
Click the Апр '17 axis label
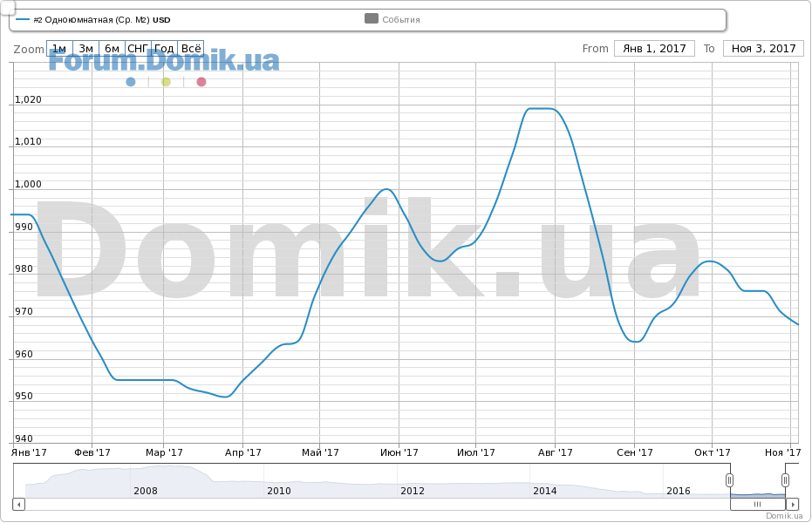point(242,452)
